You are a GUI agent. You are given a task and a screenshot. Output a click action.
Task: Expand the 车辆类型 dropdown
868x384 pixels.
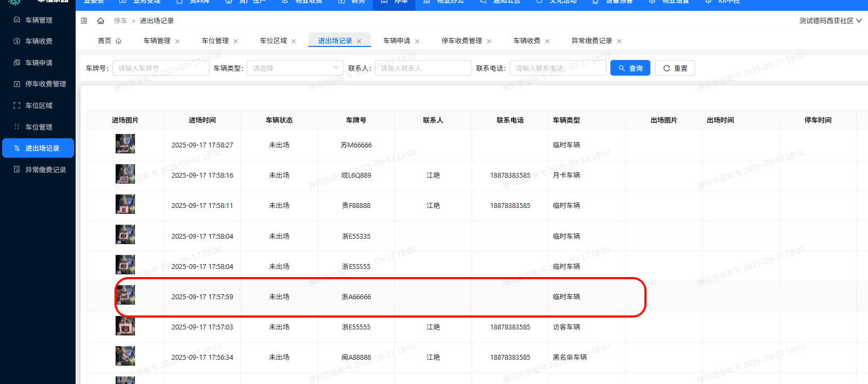click(x=295, y=68)
